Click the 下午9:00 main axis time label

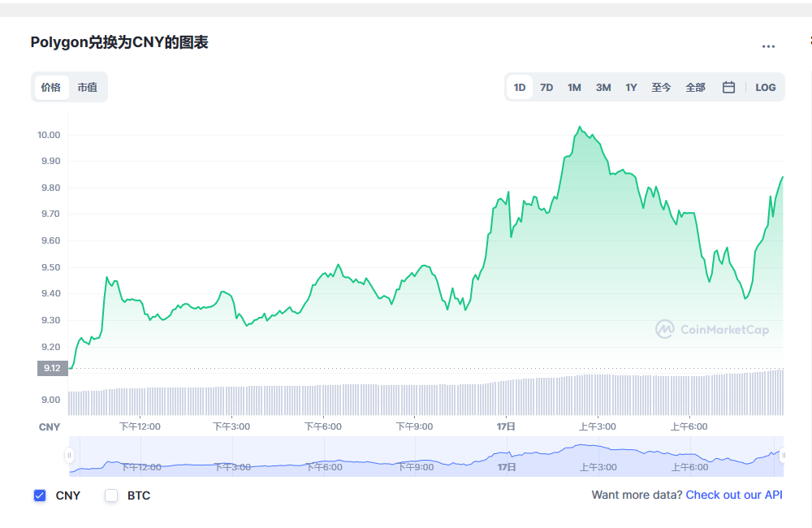click(x=414, y=426)
